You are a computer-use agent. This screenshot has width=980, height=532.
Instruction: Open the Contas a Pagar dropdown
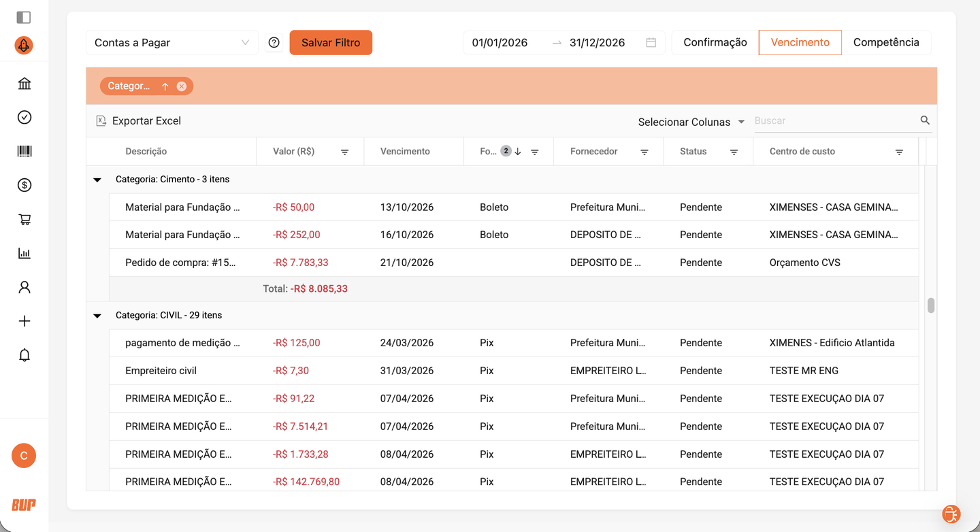click(172, 42)
